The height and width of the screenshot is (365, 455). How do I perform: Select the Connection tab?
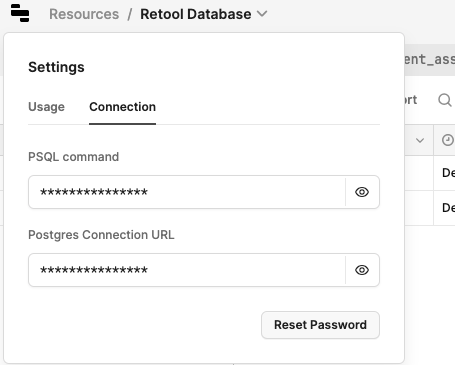point(122,107)
